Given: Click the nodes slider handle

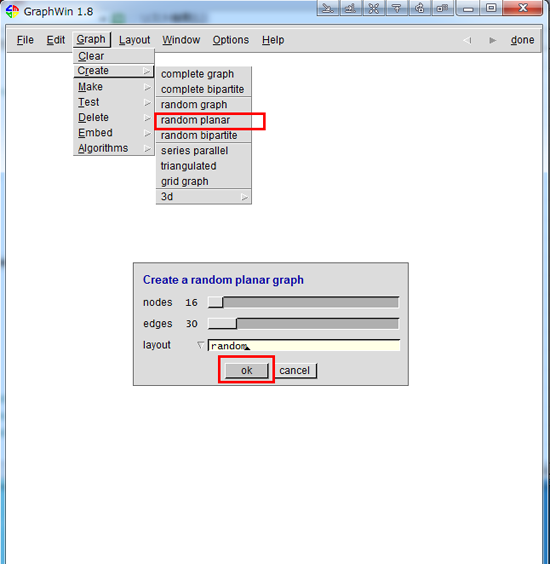Looking at the screenshot, I should [x=216, y=302].
